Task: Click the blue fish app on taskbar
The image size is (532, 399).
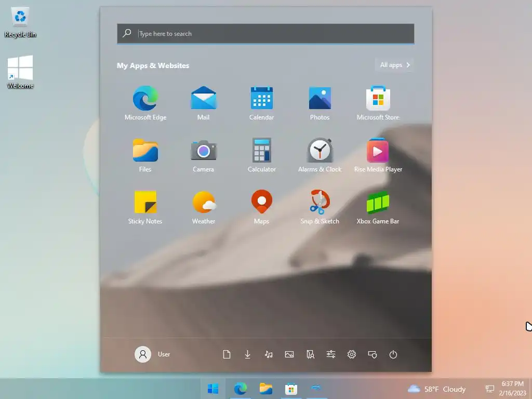Action: 316,388
